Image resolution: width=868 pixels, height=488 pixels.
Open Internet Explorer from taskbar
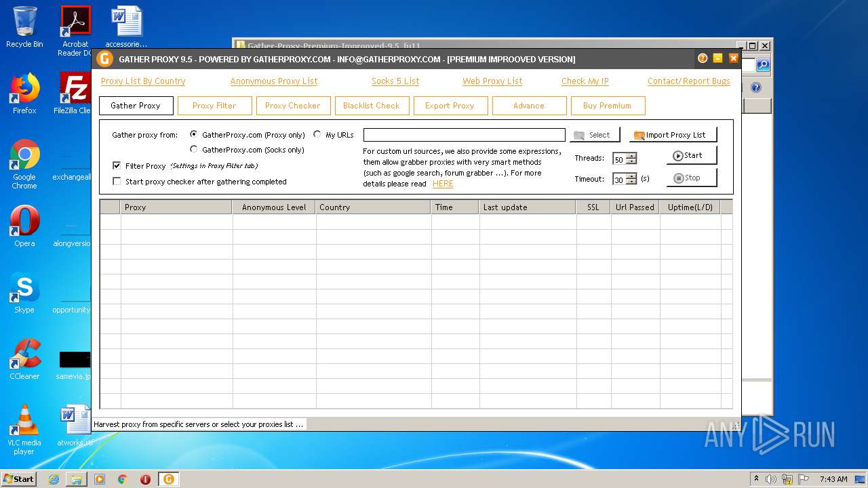click(54, 479)
